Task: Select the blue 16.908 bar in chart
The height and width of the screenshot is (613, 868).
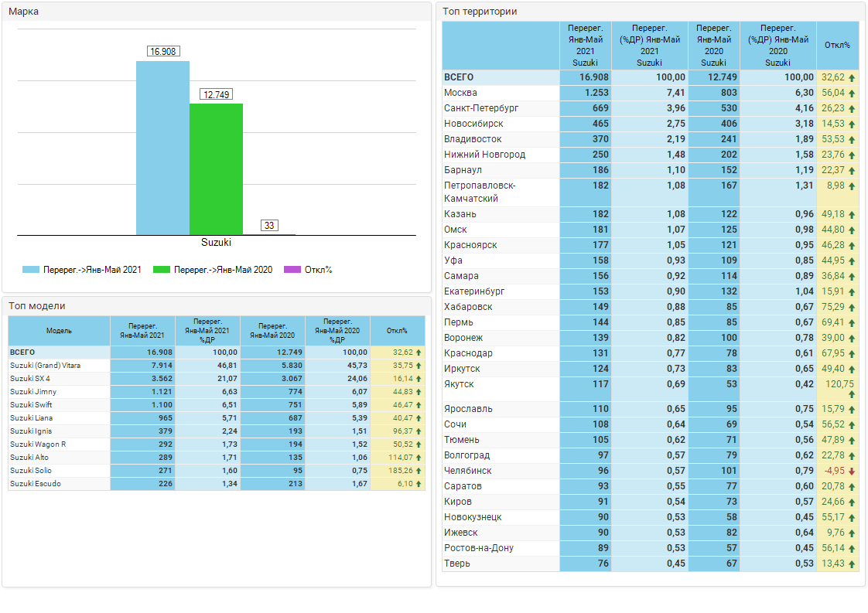Action: tap(162, 147)
